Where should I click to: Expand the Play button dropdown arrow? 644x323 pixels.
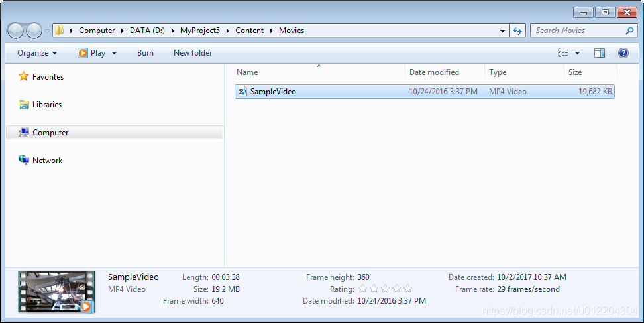click(114, 53)
